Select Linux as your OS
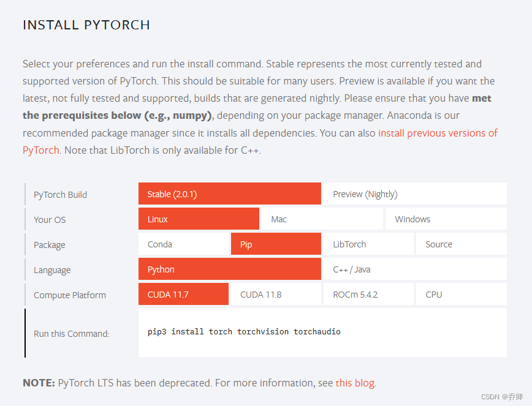 pos(199,219)
